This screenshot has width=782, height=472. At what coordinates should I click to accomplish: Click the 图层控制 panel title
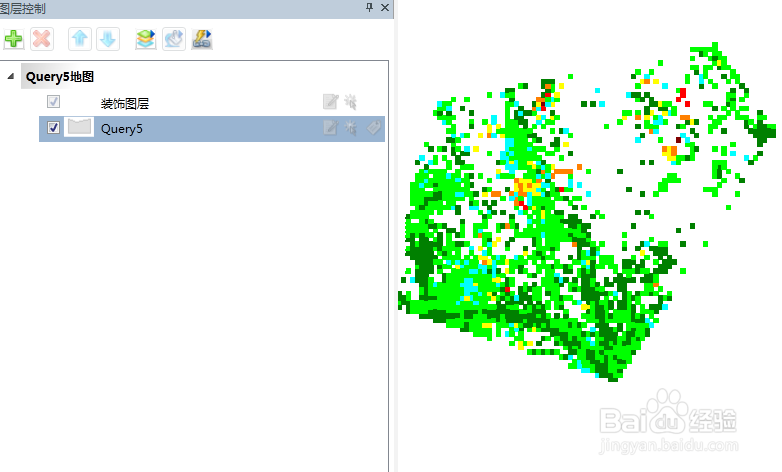pos(23,8)
